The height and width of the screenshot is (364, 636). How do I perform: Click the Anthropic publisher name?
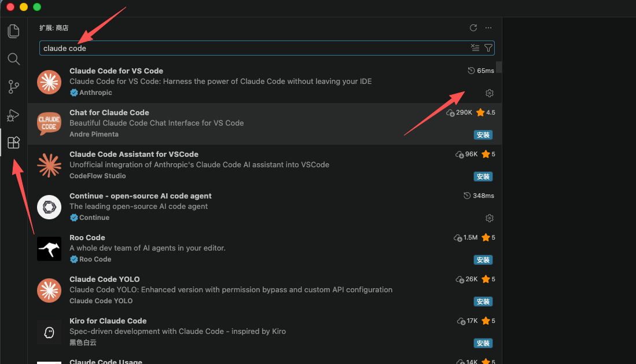tap(95, 93)
